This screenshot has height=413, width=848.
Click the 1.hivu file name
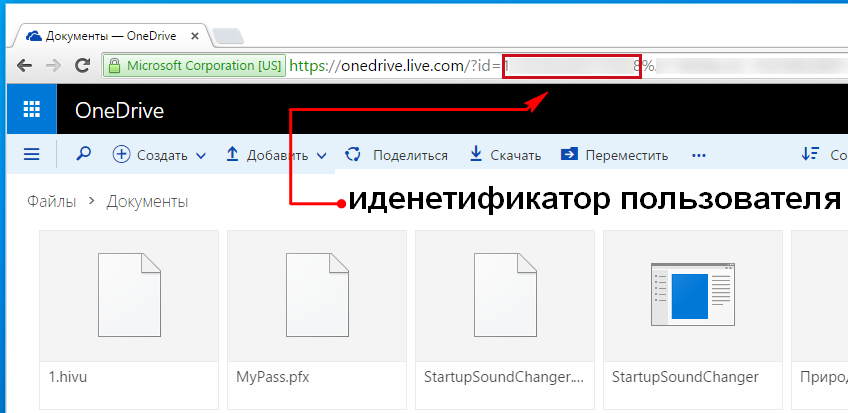point(68,377)
